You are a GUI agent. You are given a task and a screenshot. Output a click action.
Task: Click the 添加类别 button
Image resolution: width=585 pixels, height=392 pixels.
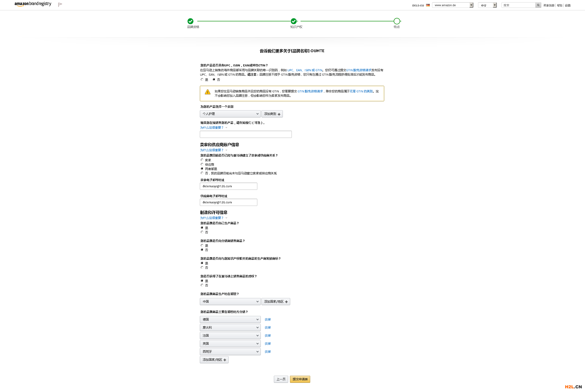coord(272,114)
